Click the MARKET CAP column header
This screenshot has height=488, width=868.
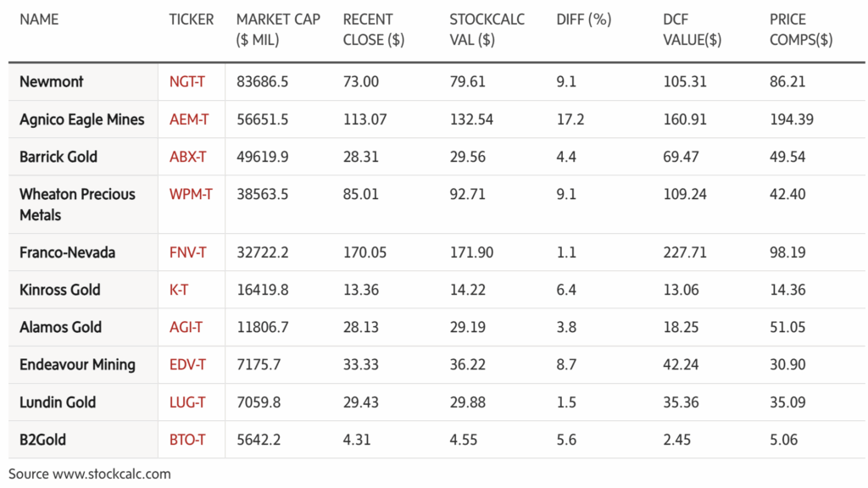pos(278,30)
